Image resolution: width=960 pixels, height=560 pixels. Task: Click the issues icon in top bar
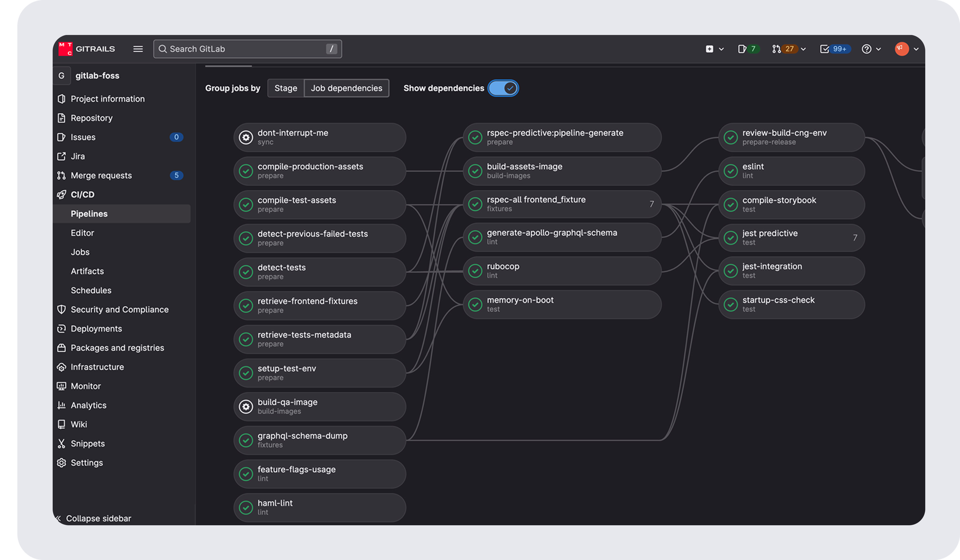coord(742,49)
